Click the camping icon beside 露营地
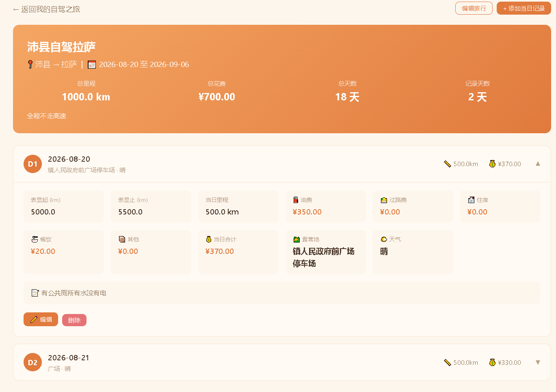 (296, 239)
